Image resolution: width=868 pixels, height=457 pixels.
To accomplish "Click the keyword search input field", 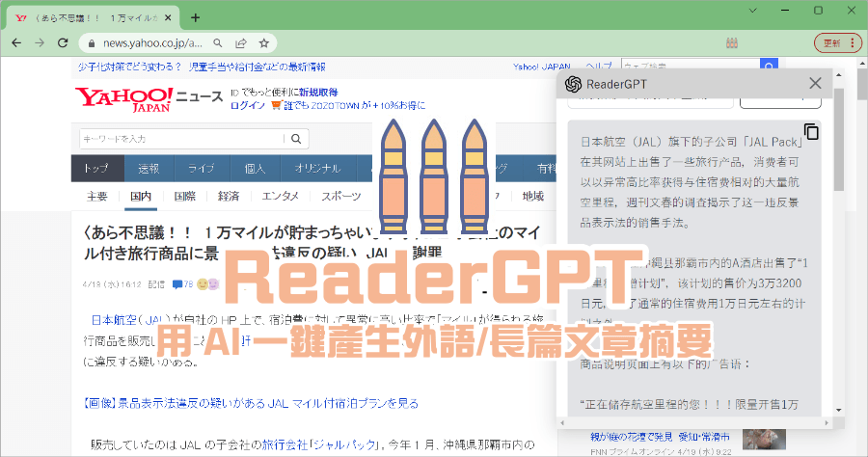I will point(181,139).
